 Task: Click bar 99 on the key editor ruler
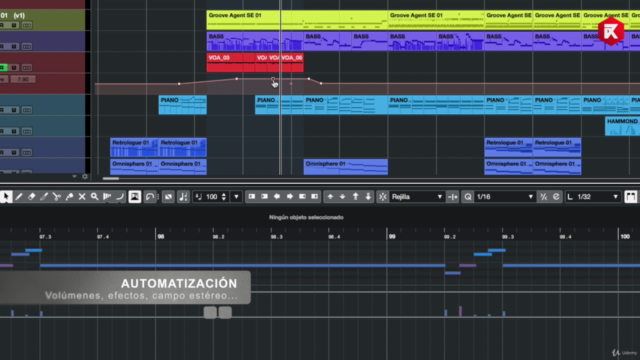392,237
